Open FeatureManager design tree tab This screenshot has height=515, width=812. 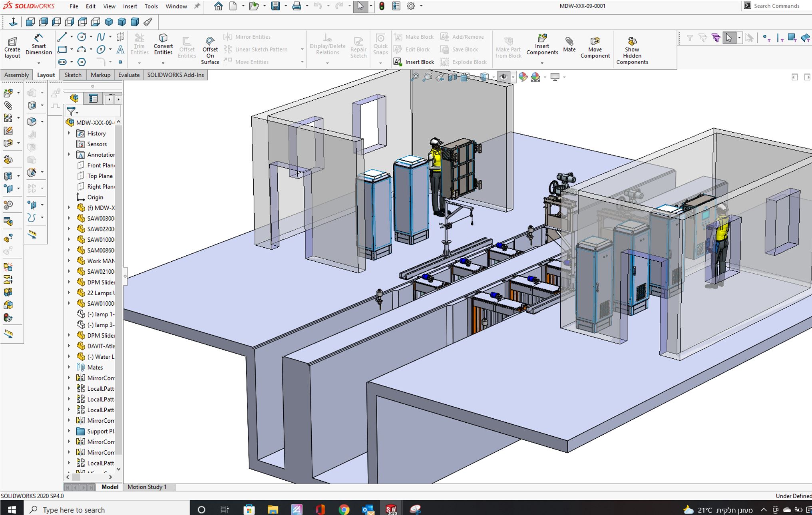(x=74, y=98)
